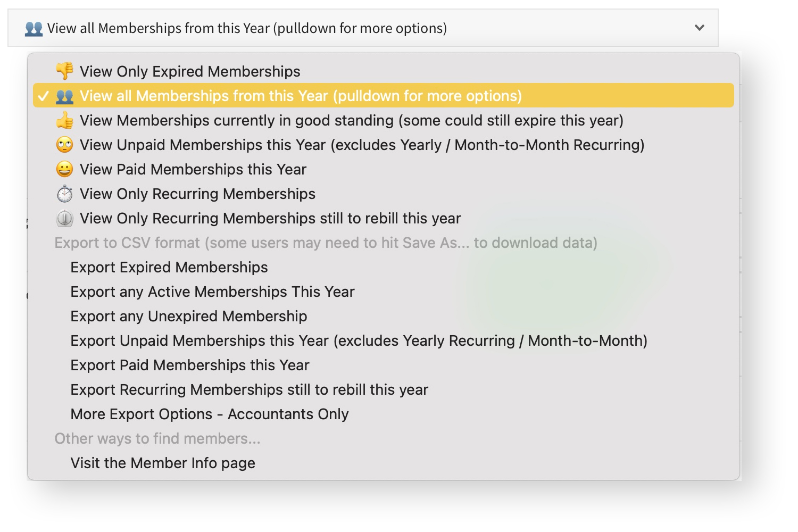Click the people icon in the dropdown header
The width and height of the screenshot is (798, 532).
34,28
